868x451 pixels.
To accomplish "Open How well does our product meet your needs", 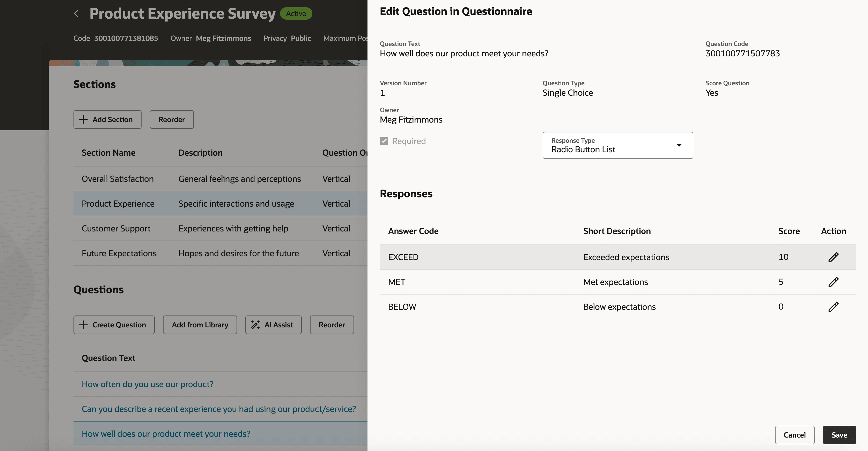I will (166, 434).
